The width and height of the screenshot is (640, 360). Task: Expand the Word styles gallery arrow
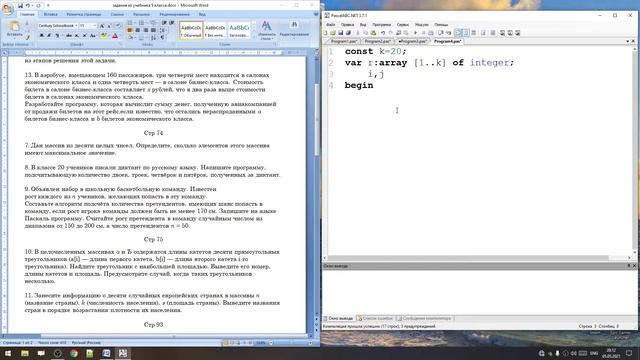tap(253, 37)
